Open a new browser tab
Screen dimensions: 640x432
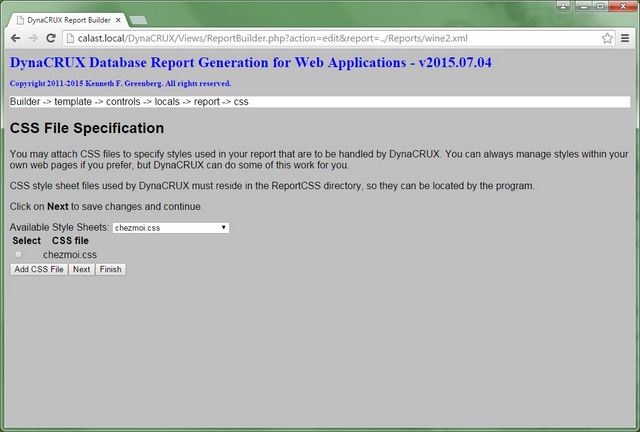coord(138,20)
